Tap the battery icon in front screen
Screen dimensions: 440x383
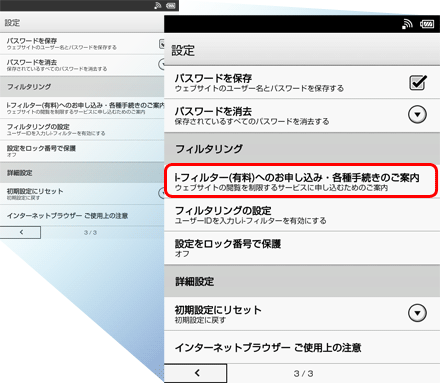click(427, 24)
